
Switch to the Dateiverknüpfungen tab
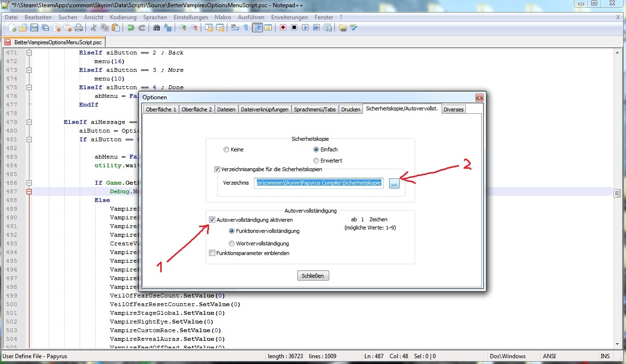[x=264, y=109]
